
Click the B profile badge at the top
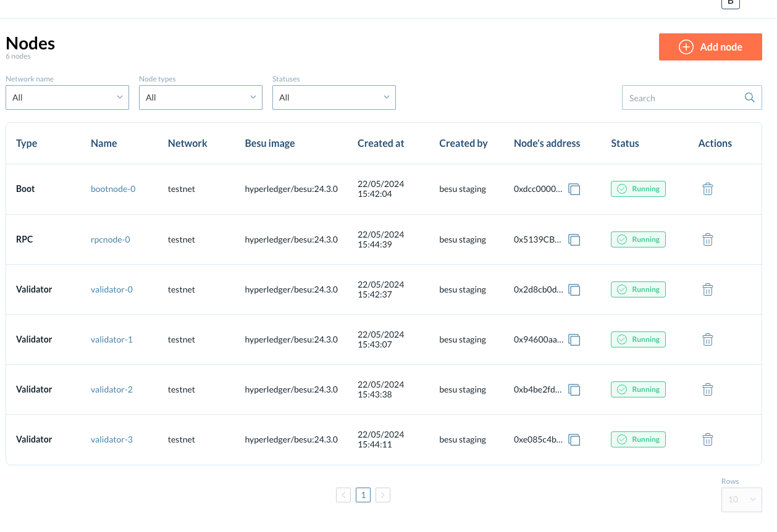730,4
